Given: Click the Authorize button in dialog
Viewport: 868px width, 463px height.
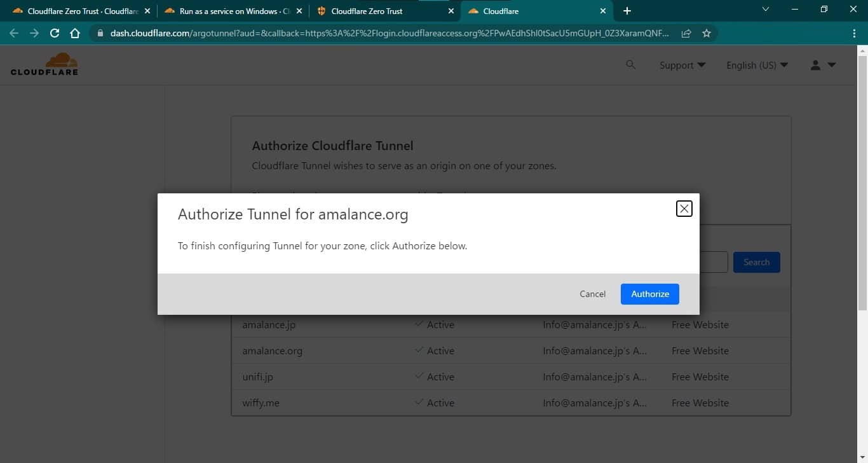Looking at the screenshot, I should (649, 294).
